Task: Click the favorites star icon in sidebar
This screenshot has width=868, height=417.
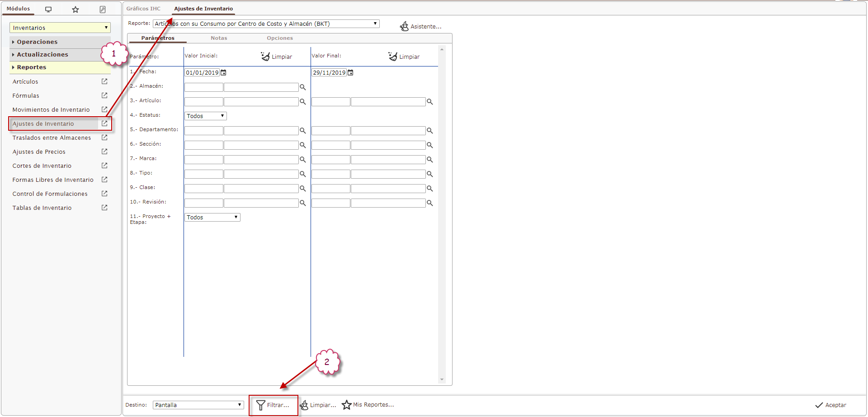Action: pos(75,9)
